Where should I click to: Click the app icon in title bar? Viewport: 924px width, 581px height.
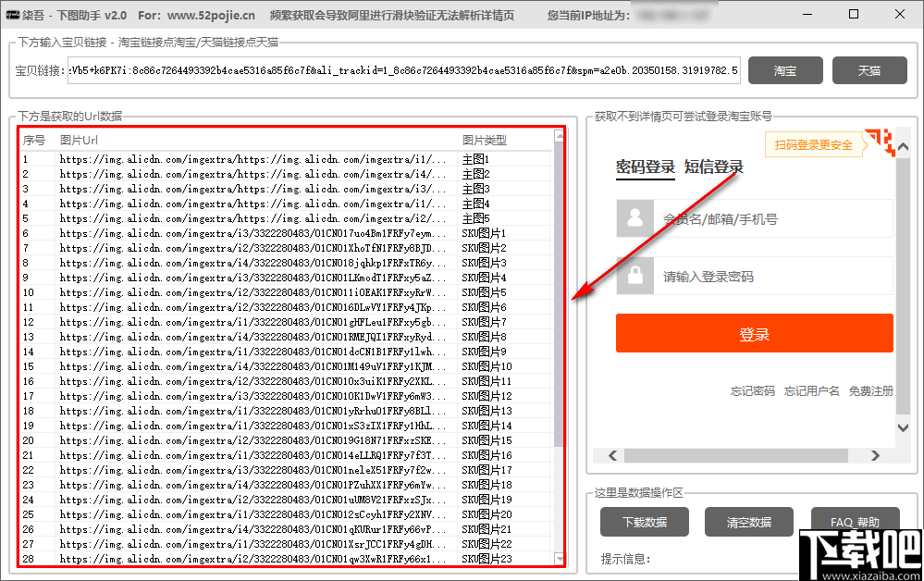pos(12,15)
